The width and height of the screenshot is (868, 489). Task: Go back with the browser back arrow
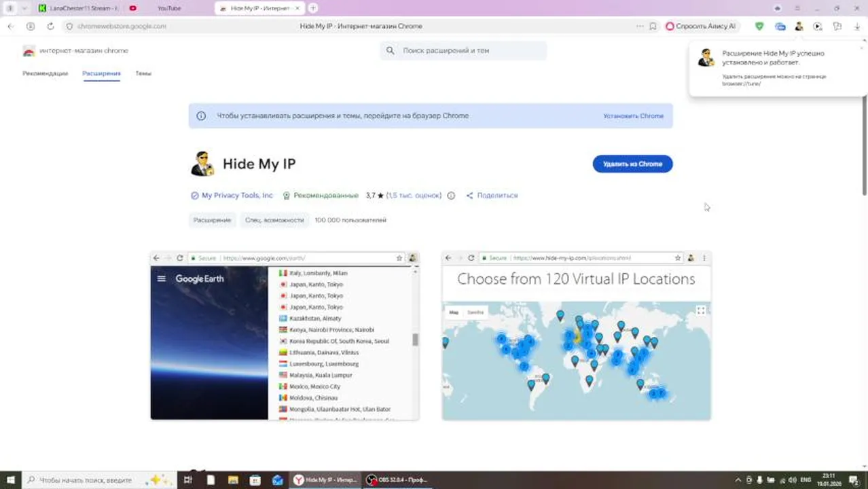(10, 26)
